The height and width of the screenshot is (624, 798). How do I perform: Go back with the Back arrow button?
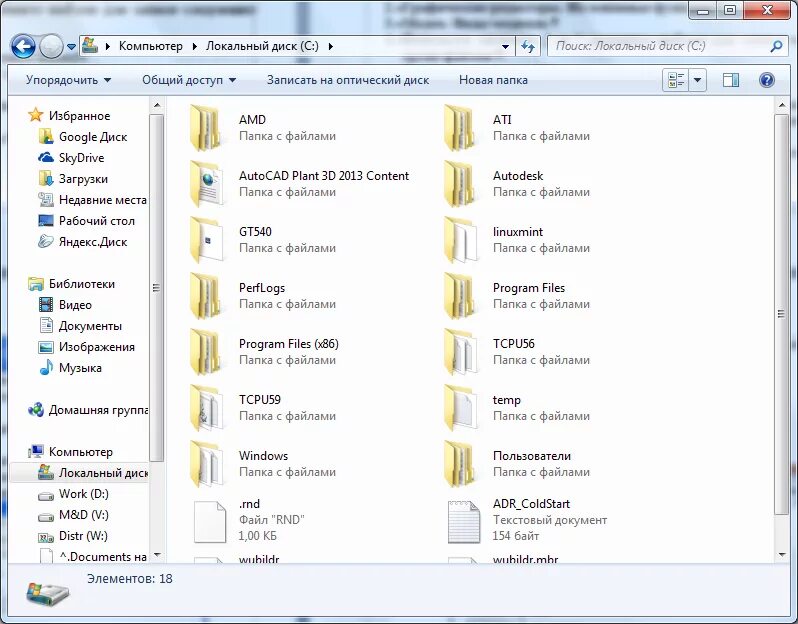[x=23, y=46]
